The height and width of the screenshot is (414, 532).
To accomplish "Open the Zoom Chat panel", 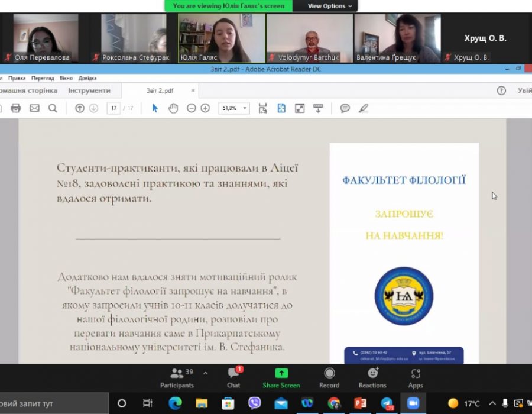I will point(233,378).
